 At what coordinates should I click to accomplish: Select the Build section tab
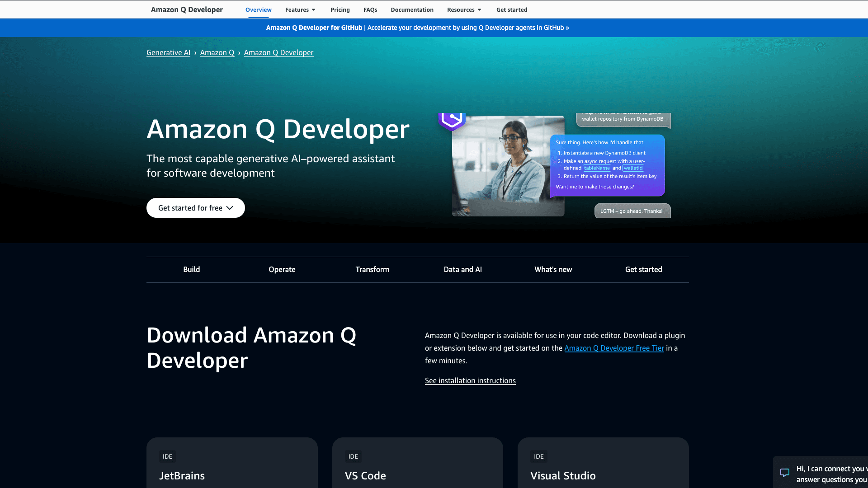[191, 269]
